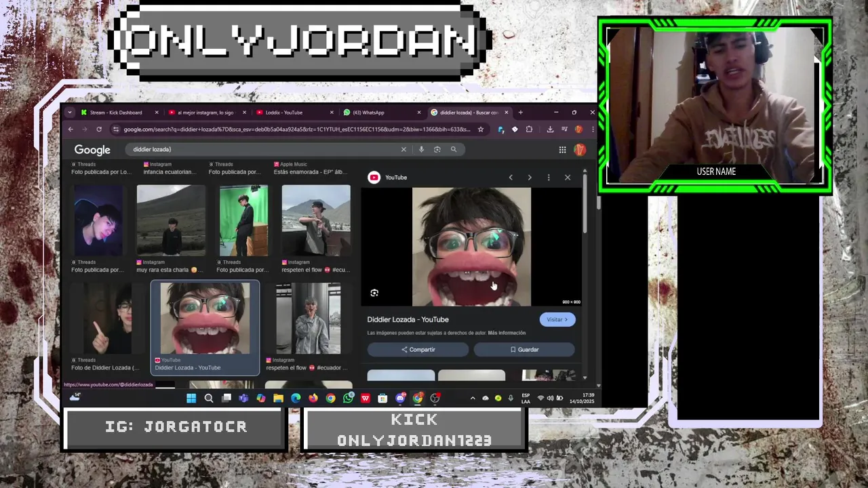Screen dimensions: 868x488
Task: Open Microsoft Edge from taskbar
Action: [x=296, y=399]
